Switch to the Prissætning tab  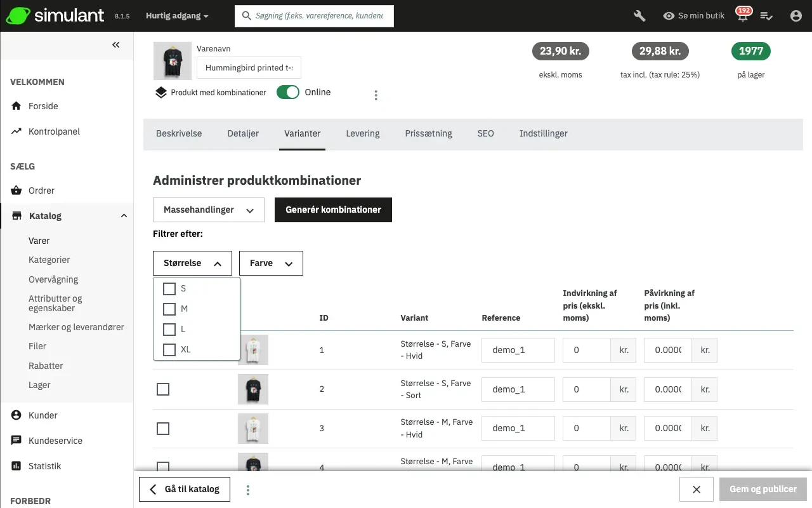click(x=428, y=133)
